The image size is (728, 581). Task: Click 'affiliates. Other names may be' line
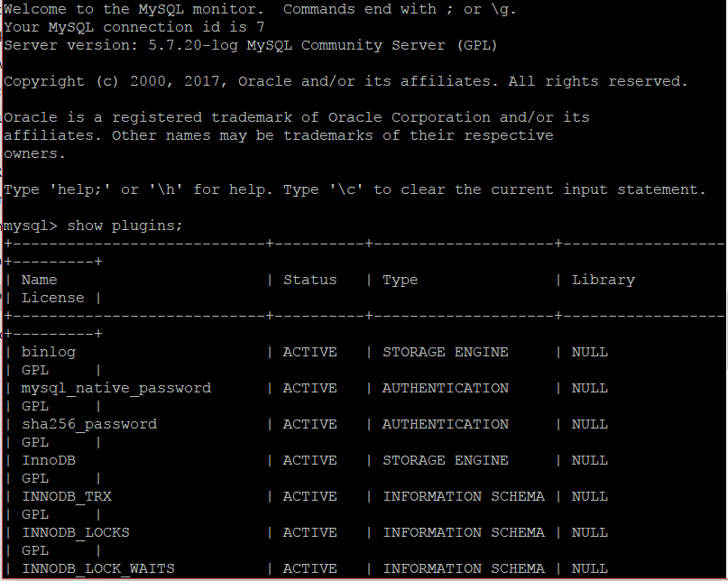click(x=279, y=135)
